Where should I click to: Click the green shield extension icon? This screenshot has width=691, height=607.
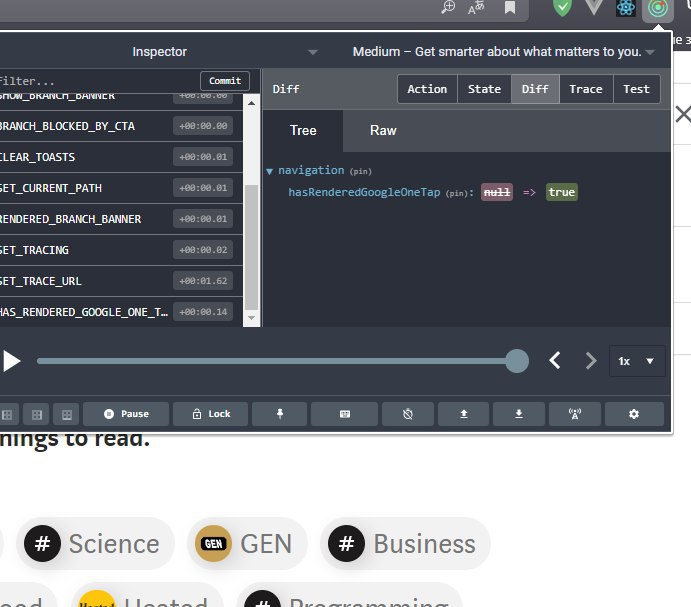point(562,7)
